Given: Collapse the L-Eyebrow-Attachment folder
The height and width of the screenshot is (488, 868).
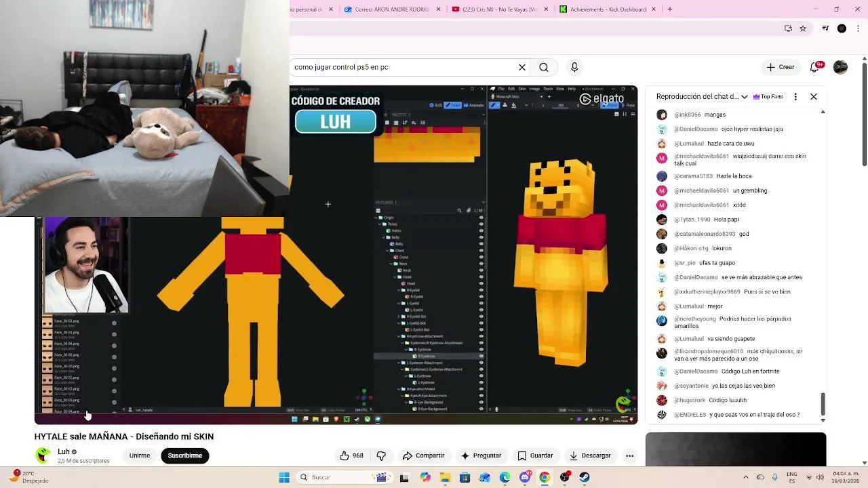Looking at the screenshot, I should 398,363.
